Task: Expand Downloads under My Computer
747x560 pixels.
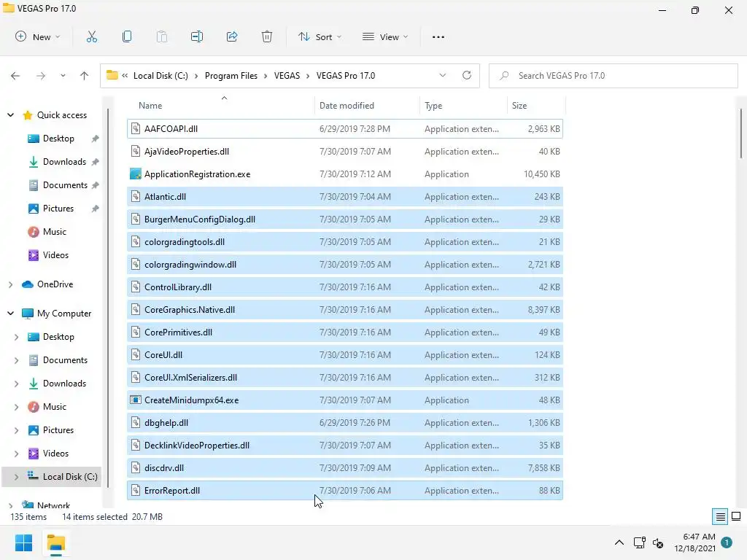Action: (x=16, y=384)
